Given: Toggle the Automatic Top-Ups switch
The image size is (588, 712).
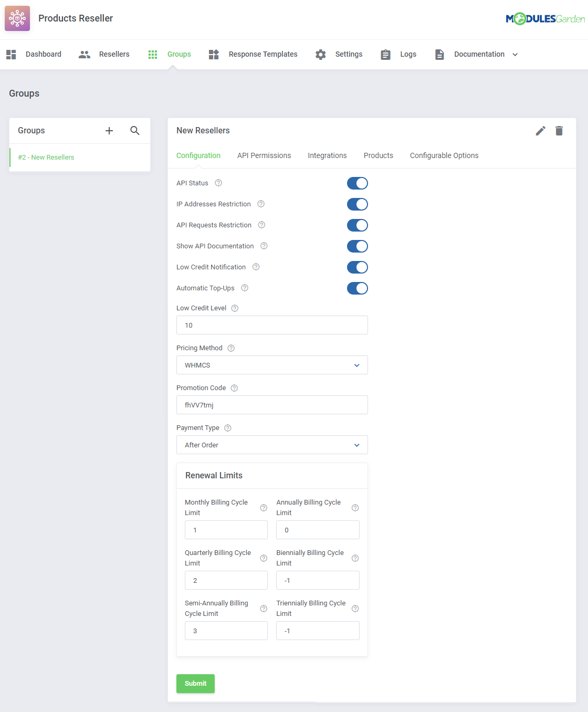Looking at the screenshot, I should [x=358, y=288].
